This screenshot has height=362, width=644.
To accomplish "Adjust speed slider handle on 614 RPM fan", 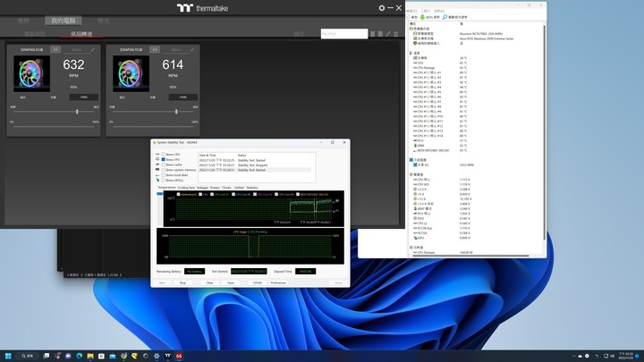I will point(176,112).
